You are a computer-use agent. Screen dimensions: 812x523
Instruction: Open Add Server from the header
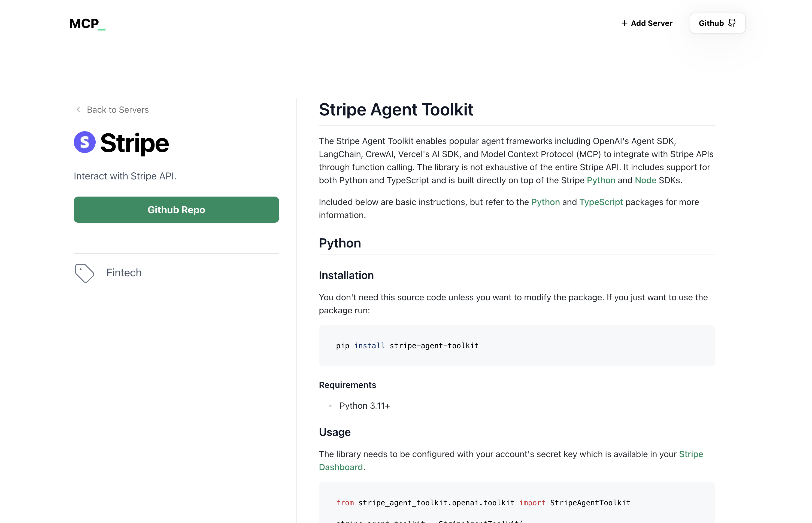click(647, 23)
